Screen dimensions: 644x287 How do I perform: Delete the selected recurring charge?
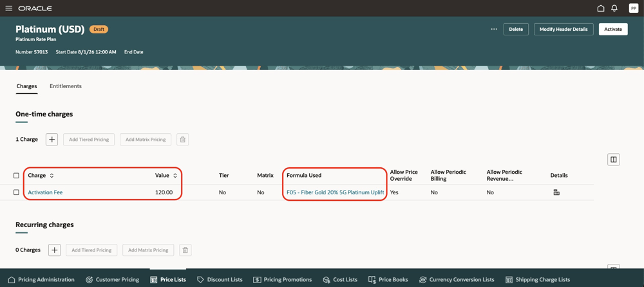tap(185, 250)
